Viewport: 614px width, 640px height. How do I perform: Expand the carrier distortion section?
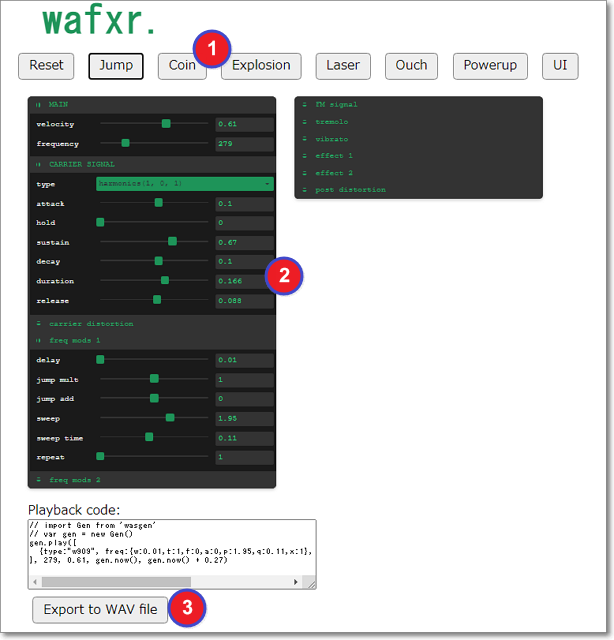click(90, 324)
